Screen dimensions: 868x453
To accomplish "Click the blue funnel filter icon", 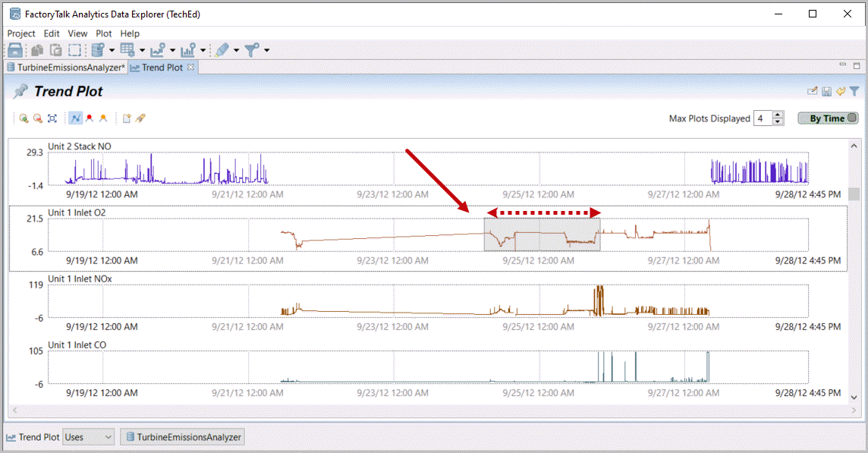I will pos(854,92).
